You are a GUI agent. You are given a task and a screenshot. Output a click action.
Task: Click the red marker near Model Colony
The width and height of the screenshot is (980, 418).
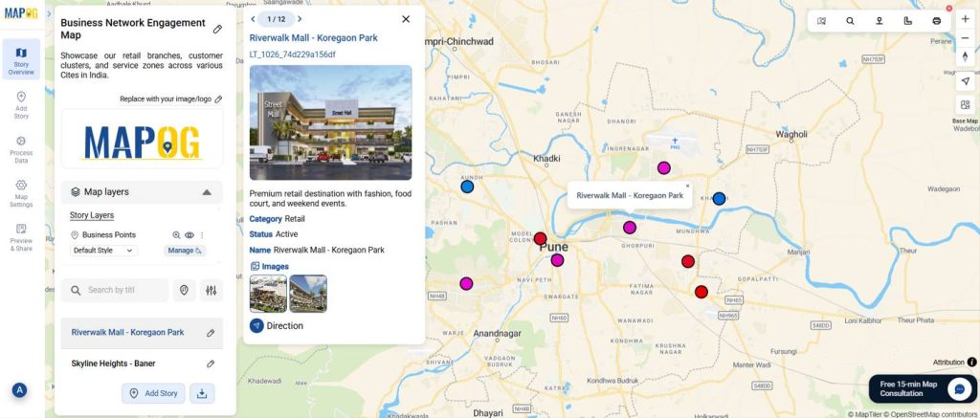(x=540, y=238)
